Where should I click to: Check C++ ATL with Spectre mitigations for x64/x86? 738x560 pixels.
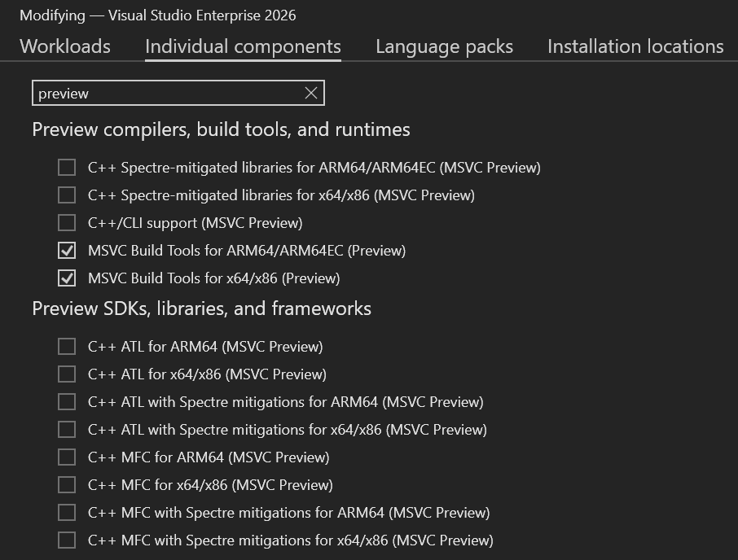pyautogui.click(x=66, y=429)
